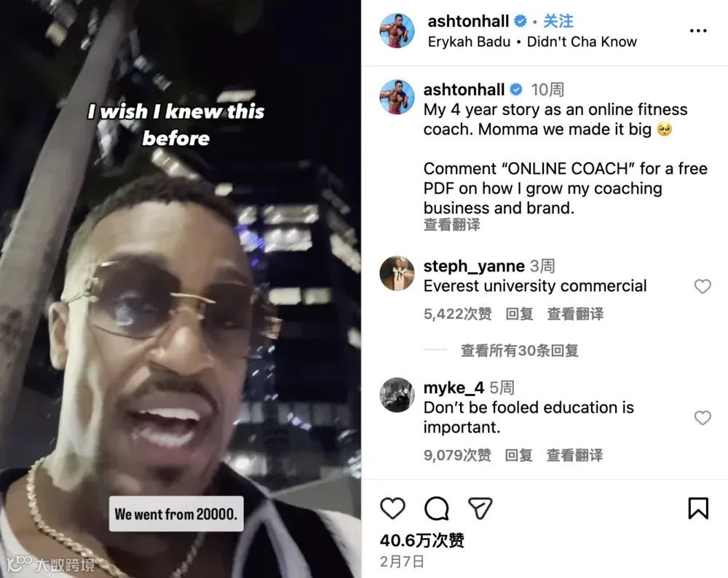728x578 pixels.
Task: Open steph_yanne profile picture
Action: pyautogui.click(x=397, y=274)
